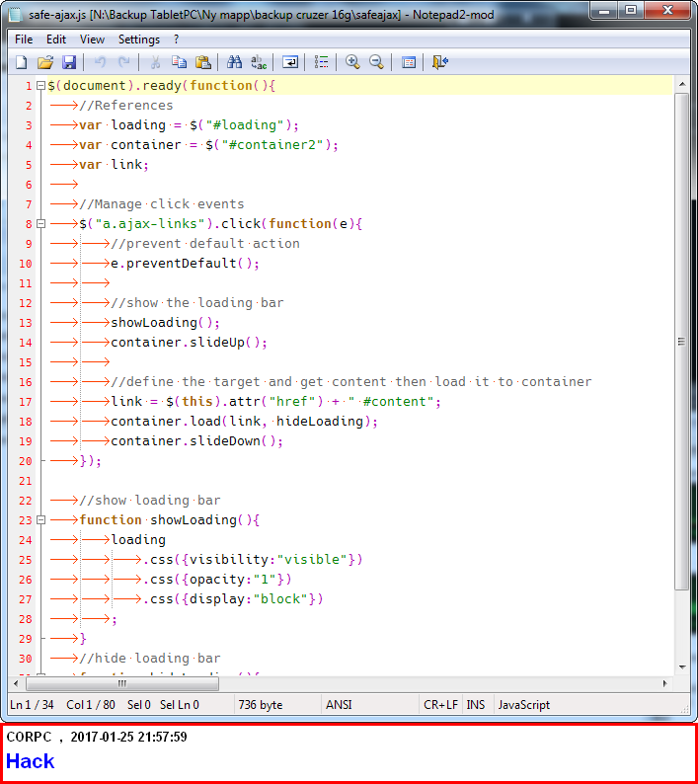Paste from clipboard toolbar icon
The image size is (698, 784).
point(203,62)
